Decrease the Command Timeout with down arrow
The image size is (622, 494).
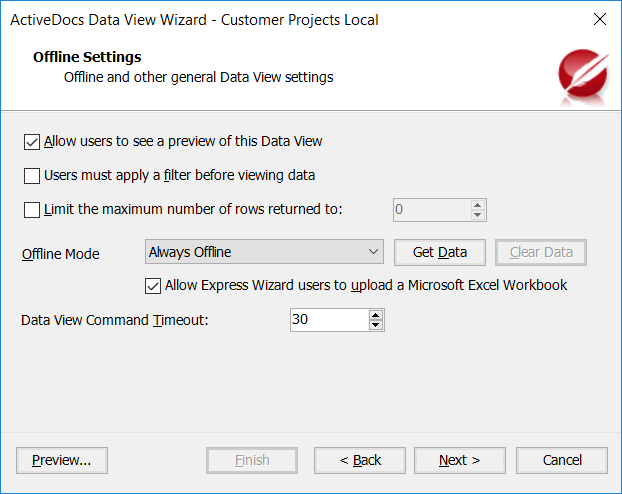pyautogui.click(x=375, y=325)
